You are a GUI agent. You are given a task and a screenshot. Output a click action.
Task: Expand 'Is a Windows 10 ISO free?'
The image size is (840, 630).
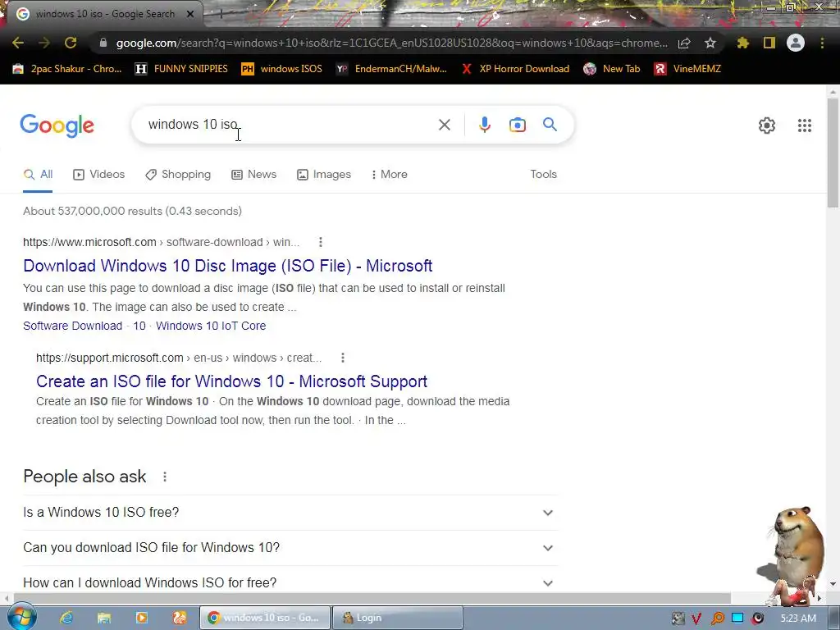pos(290,512)
